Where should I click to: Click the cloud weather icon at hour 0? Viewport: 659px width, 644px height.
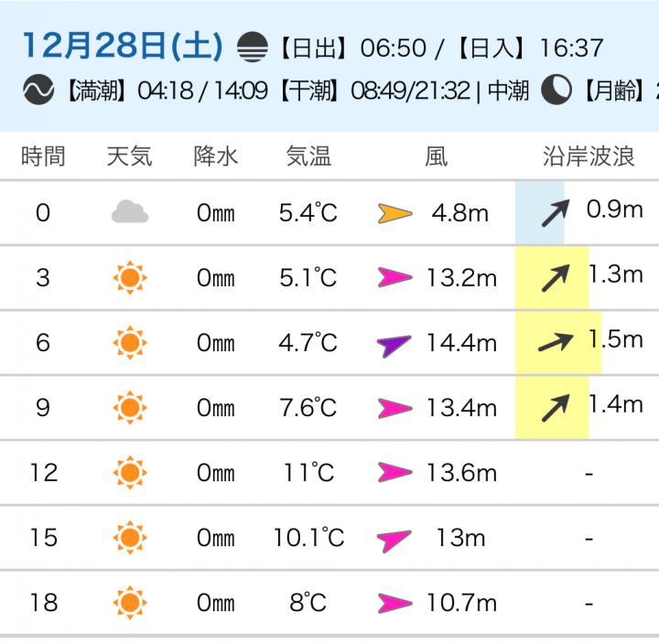click(x=129, y=213)
